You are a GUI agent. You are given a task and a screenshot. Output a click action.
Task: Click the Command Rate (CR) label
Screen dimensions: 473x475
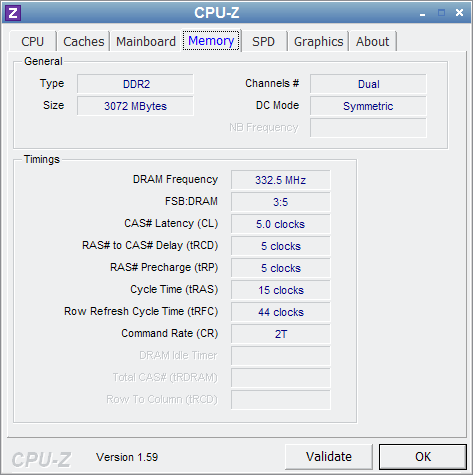[x=170, y=333]
